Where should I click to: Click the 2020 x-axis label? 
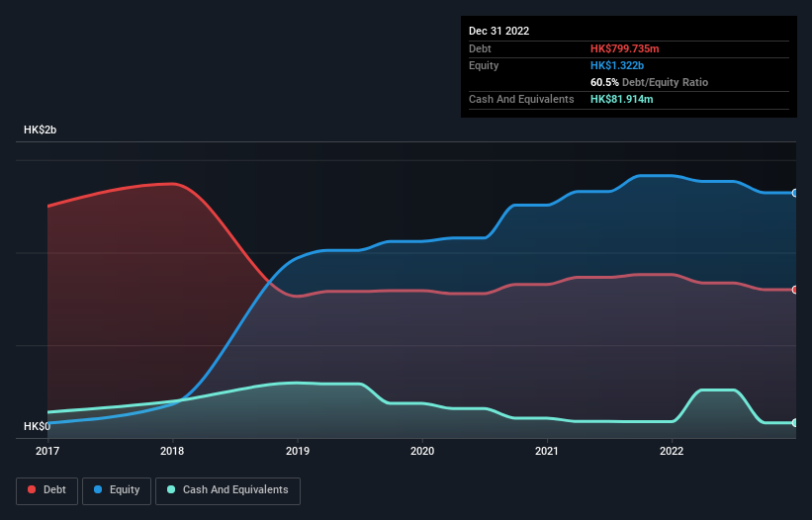422,451
